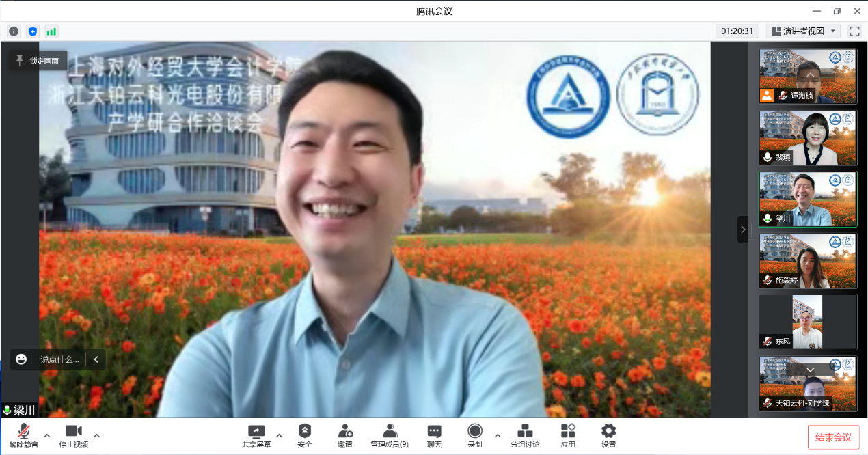Toggle 停止视频 camera off
Screen dimensions: 868x455
pos(74,435)
